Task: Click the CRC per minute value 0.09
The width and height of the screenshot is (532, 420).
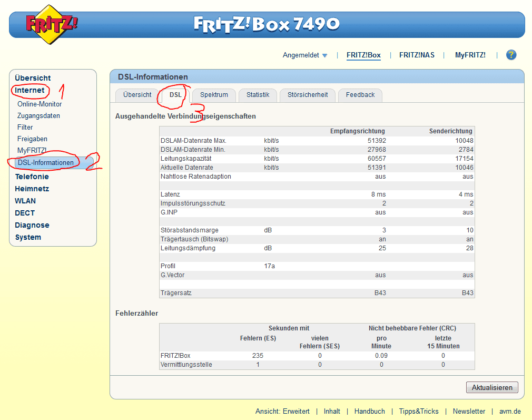Action: [x=381, y=356]
